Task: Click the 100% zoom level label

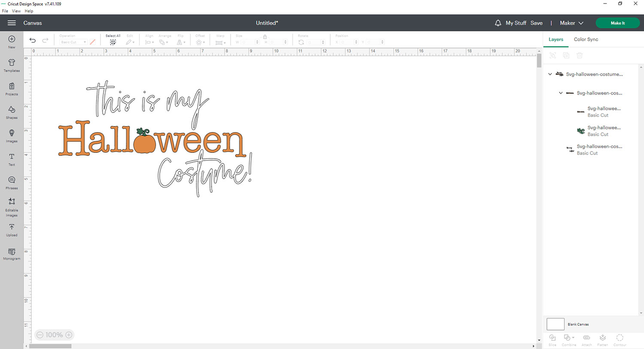Action: (x=54, y=335)
